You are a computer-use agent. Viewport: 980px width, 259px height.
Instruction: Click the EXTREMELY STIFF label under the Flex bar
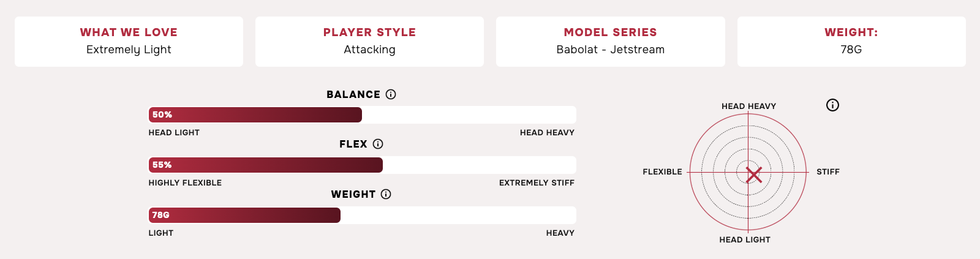537,182
